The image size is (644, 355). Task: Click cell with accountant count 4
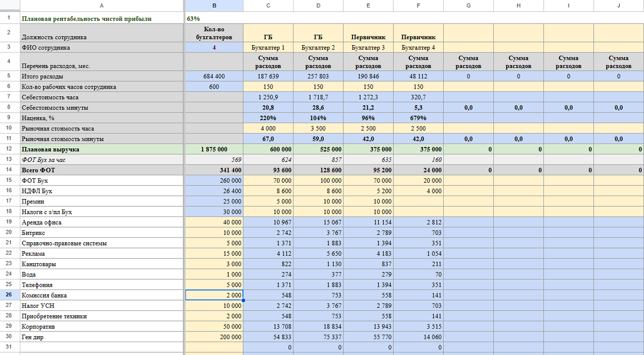(214, 47)
